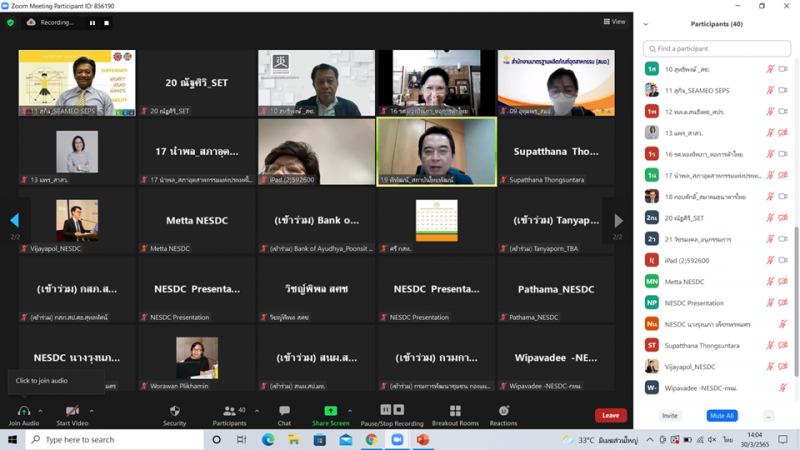Click the Mute All button
800x450 pixels.
(x=722, y=416)
